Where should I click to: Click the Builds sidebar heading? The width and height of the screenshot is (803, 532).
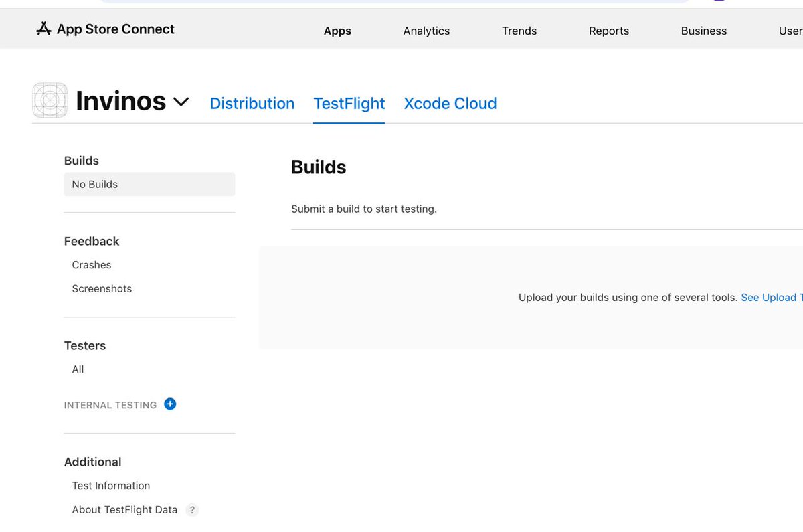(x=82, y=161)
